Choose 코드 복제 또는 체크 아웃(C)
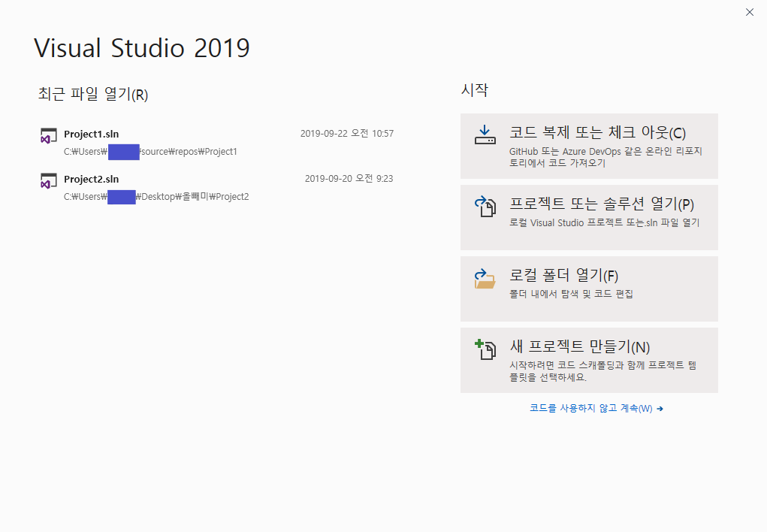Image resolution: width=767 pixels, height=532 pixels. click(x=589, y=146)
